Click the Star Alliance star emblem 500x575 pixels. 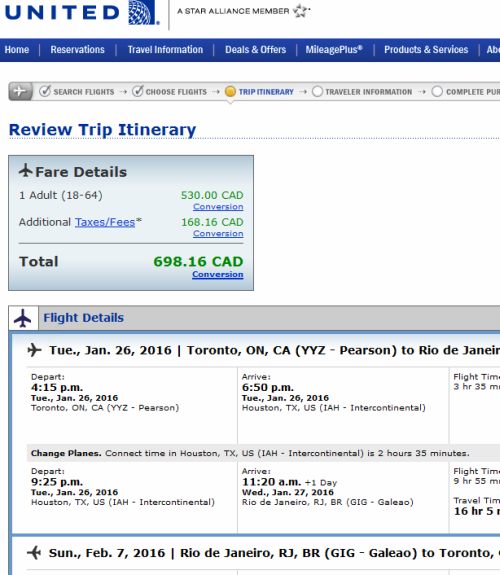[x=301, y=11]
